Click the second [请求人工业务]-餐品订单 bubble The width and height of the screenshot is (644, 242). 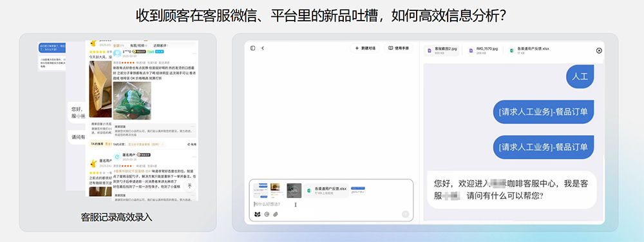(544, 147)
